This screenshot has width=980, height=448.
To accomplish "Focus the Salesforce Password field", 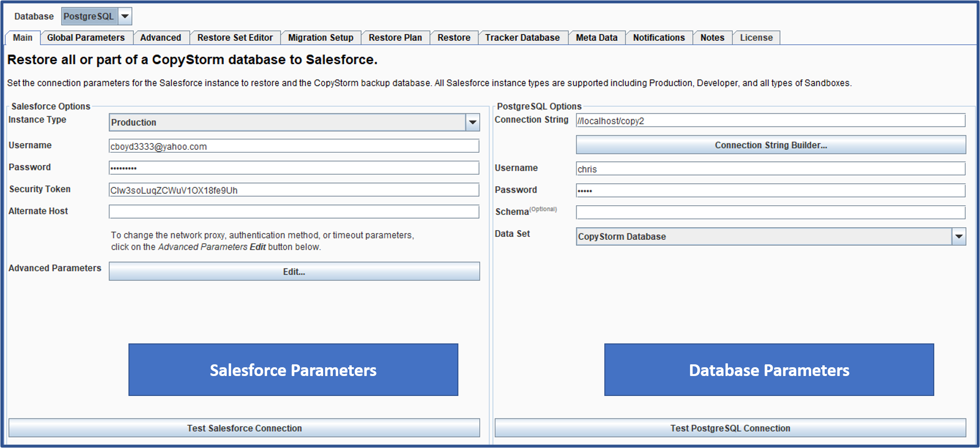I will (294, 168).
